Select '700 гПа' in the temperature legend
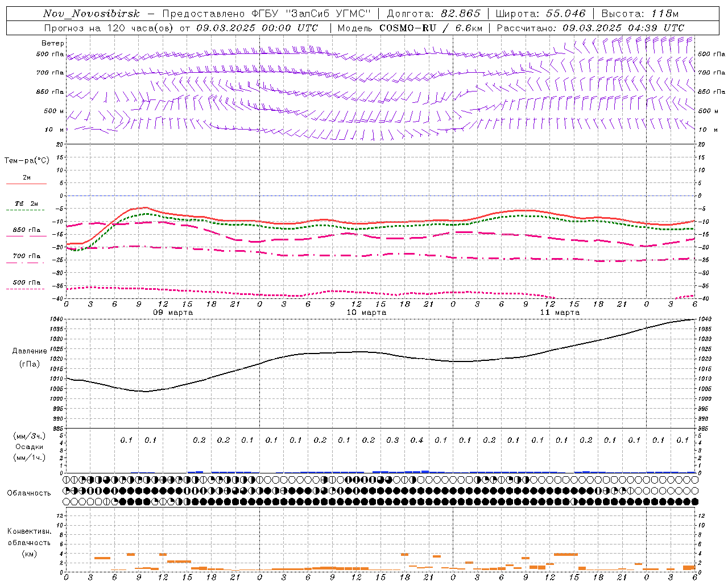The height and width of the screenshot is (582, 728). pos(27,256)
